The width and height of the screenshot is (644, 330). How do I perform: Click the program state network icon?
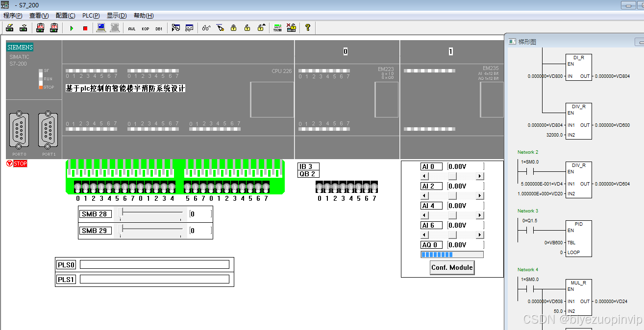[x=176, y=28]
